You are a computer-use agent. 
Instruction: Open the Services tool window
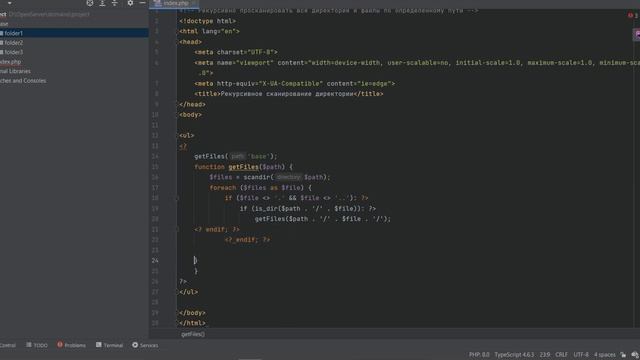pos(145,345)
